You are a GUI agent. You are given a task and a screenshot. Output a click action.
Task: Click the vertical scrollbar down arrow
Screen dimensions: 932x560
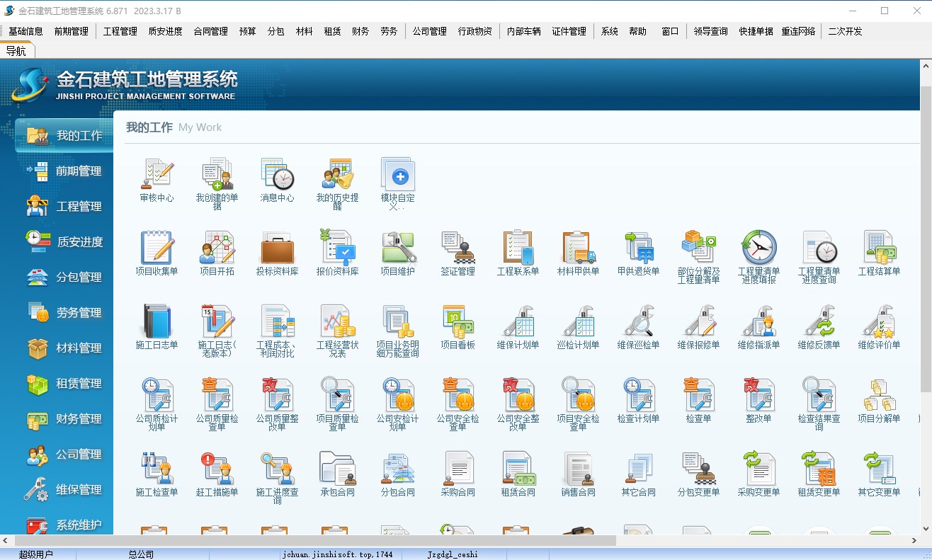pos(926,529)
